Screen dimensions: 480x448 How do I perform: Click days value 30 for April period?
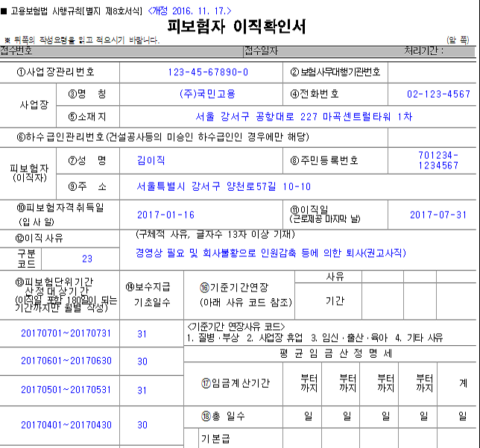(142, 425)
